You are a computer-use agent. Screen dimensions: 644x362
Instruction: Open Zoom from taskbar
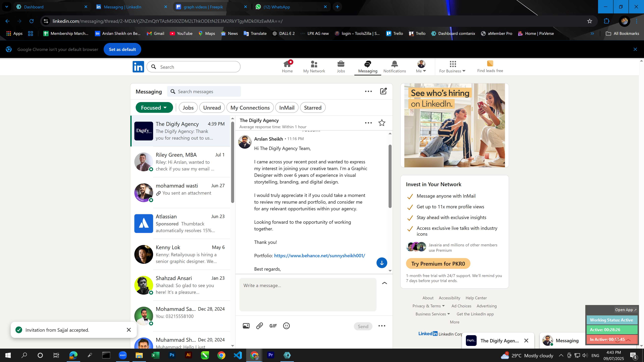click(x=122, y=355)
